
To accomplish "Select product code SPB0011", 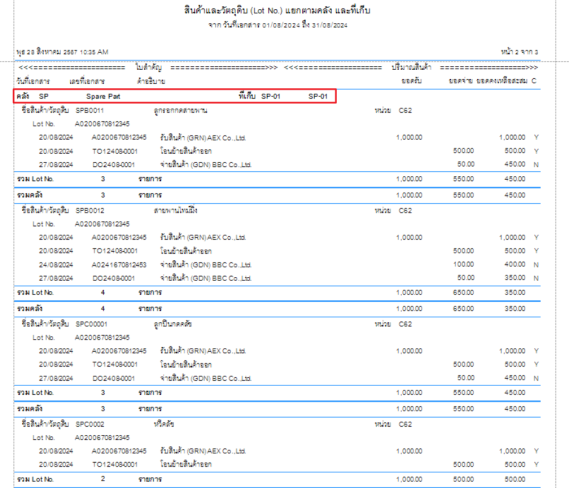I will coord(90,110).
